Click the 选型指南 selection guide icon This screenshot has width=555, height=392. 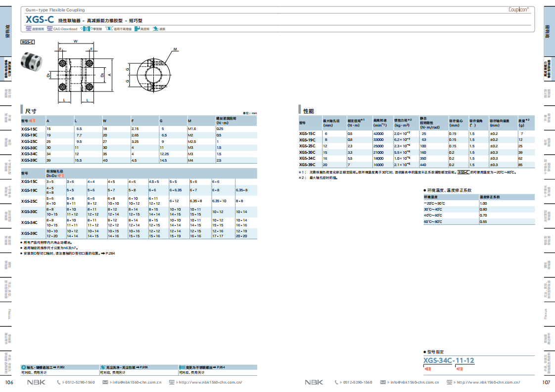28,29
